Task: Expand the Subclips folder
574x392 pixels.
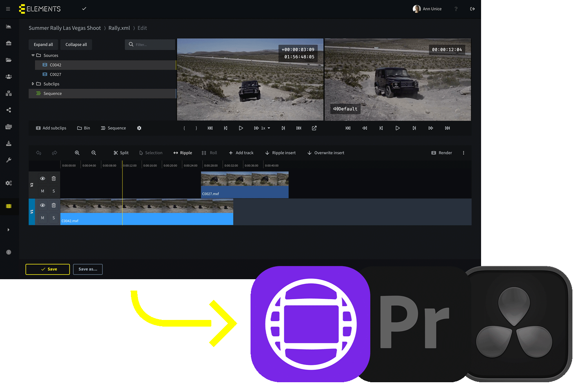Action: coord(33,84)
